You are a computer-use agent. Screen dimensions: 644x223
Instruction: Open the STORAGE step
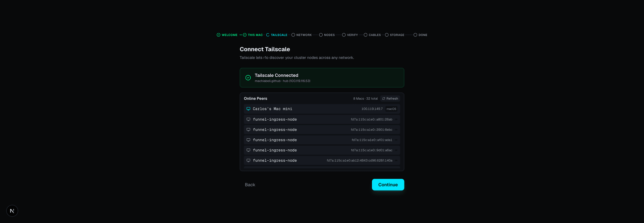click(394, 35)
